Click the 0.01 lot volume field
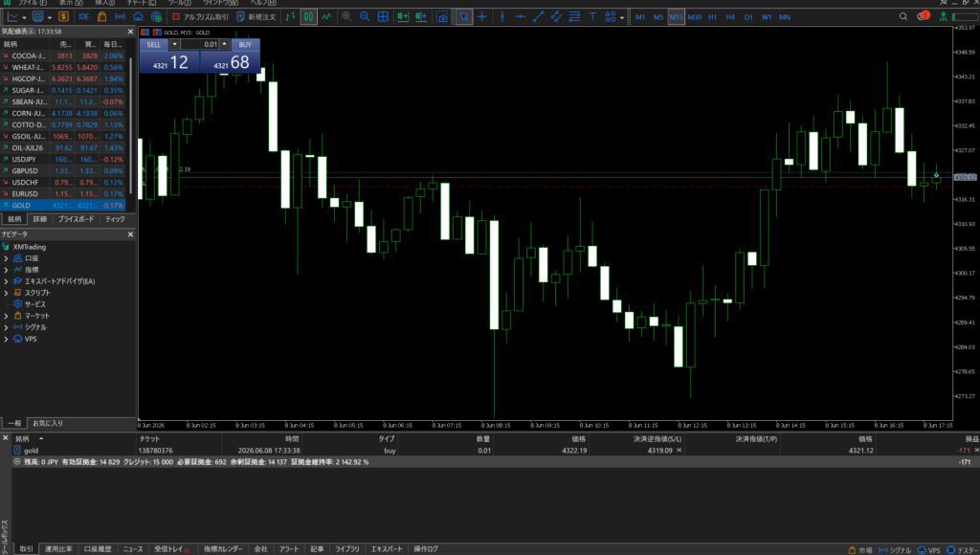The width and height of the screenshot is (980, 555). 200,44
